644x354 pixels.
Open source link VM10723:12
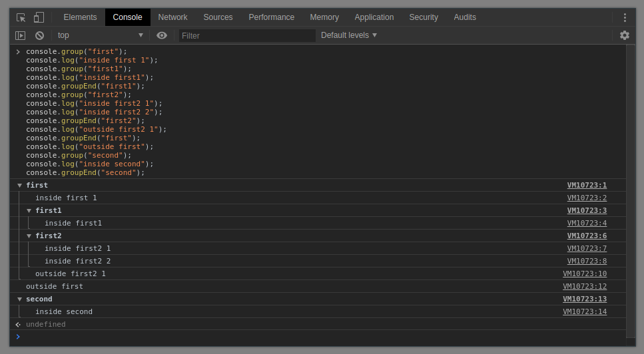coord(585,287)
